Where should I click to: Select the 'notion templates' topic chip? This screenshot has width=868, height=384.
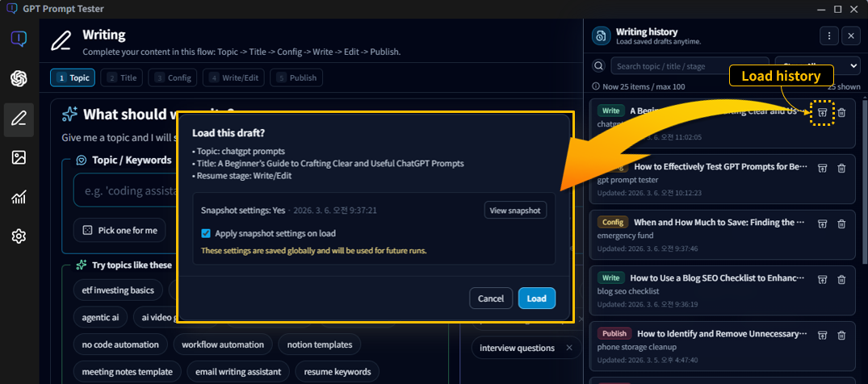[x=320, y=344]
